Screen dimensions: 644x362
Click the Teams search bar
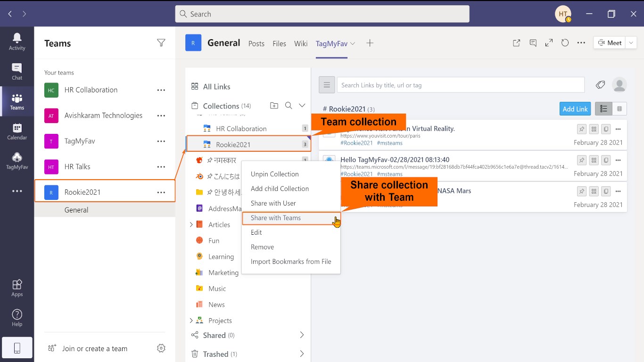pyautogui.click(x=322, y=14)
